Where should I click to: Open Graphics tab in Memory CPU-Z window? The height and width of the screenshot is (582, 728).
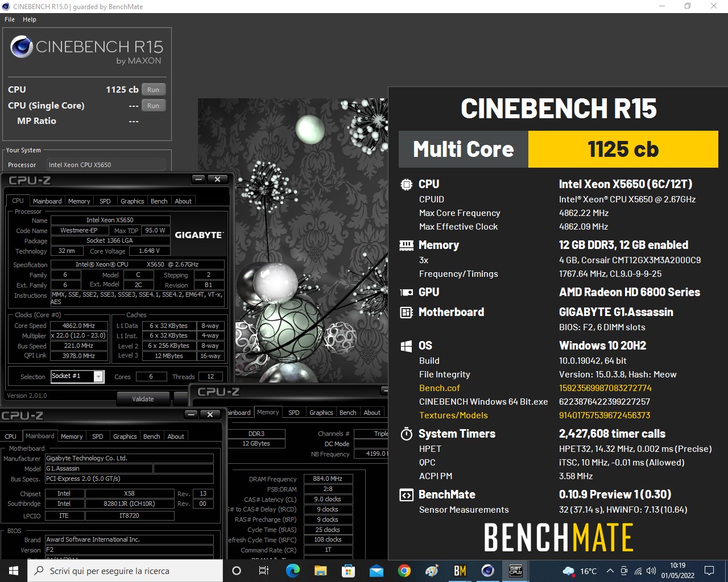coord(321,413)
